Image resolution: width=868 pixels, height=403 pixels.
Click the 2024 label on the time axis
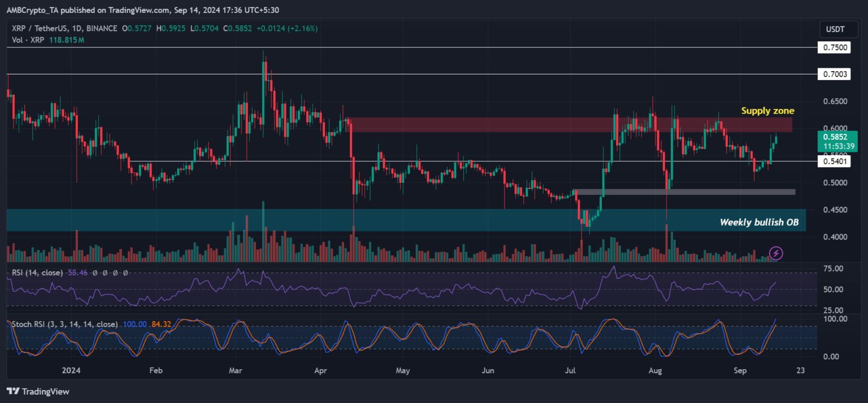pyautogui.click(x=72, y=371)
